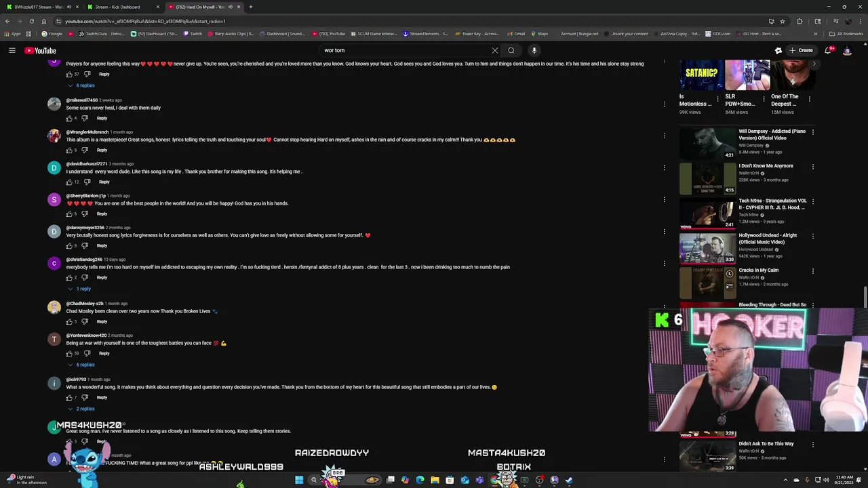Open the StreamElements bookmark
868x488 pixels.
coord(425,34)
